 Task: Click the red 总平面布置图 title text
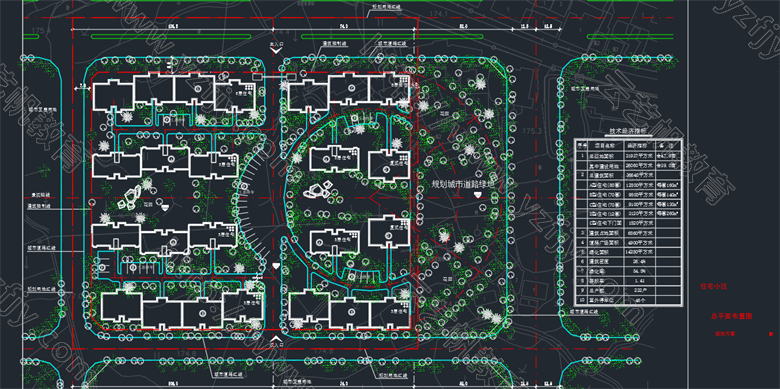tap(732, 316)
